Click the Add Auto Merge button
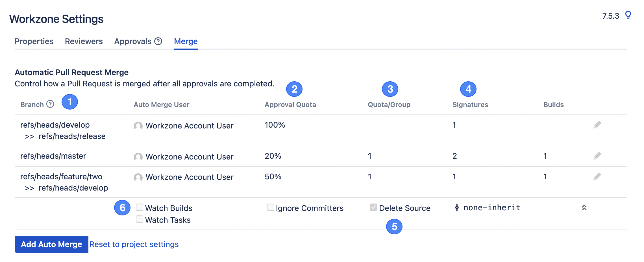Viewport: 644px width, 262px height. pos(51,244)
